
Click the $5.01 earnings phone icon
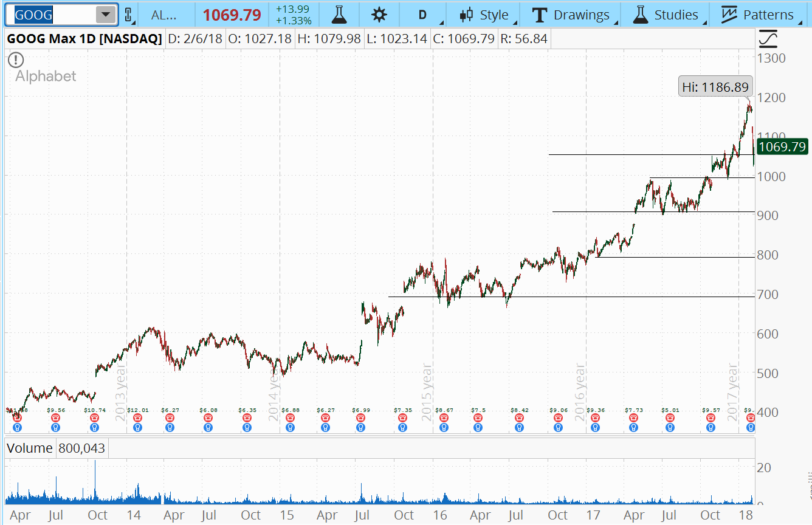tap(670, 418)
